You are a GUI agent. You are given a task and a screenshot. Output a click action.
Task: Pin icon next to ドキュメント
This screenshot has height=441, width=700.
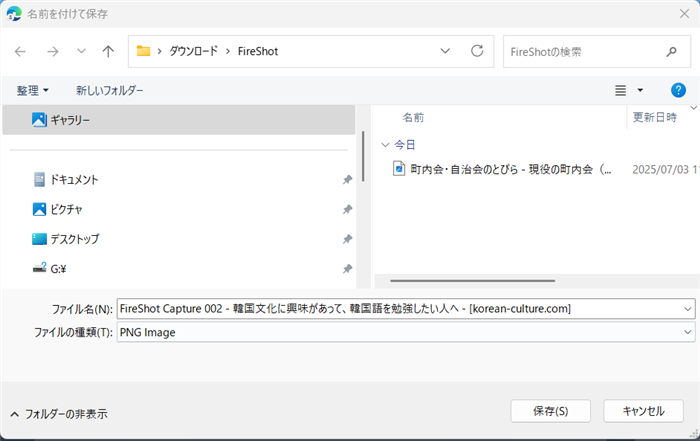point(346,180)
